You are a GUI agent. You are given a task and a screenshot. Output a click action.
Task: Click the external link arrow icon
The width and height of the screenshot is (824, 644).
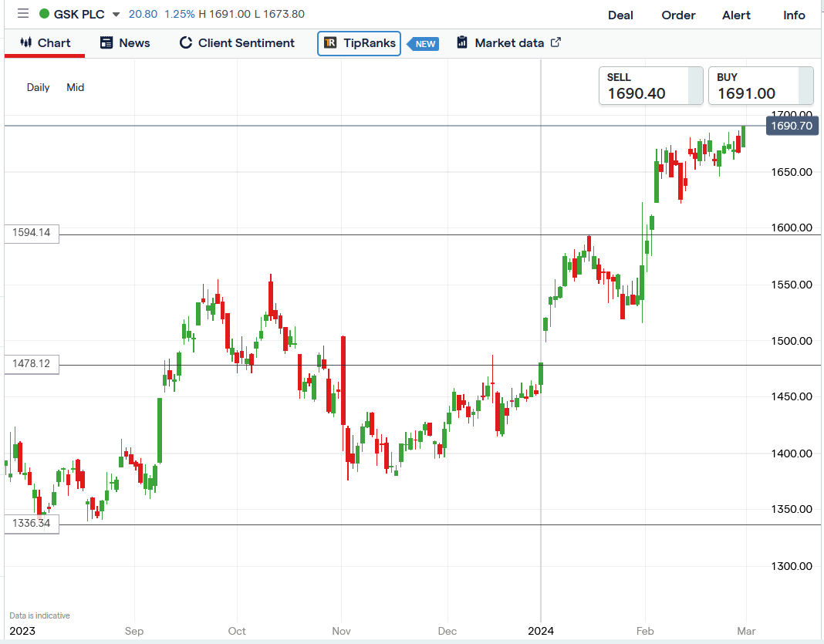(x=556, y=42)
